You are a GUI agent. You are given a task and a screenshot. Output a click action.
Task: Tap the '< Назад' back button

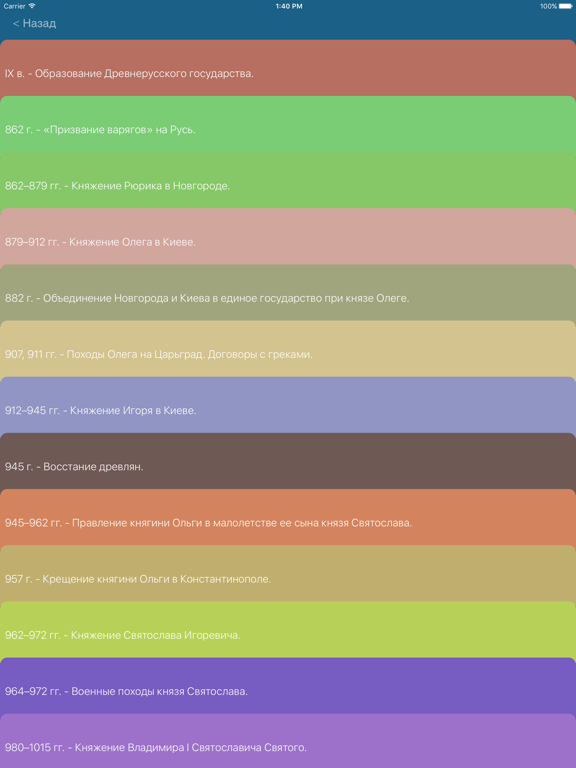(x=34, y=24)
